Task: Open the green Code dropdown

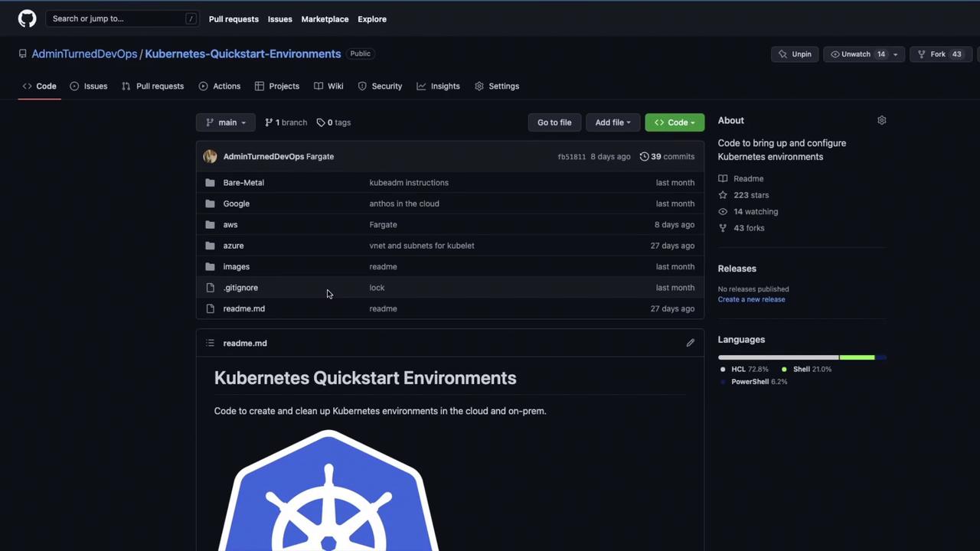Action: pyautogui.click(x=675, y=122)
